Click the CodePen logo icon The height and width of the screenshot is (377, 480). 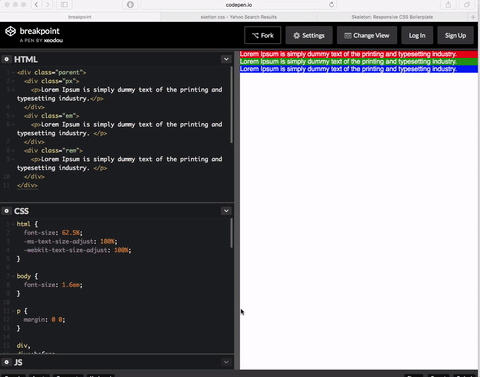click(10, 31)
